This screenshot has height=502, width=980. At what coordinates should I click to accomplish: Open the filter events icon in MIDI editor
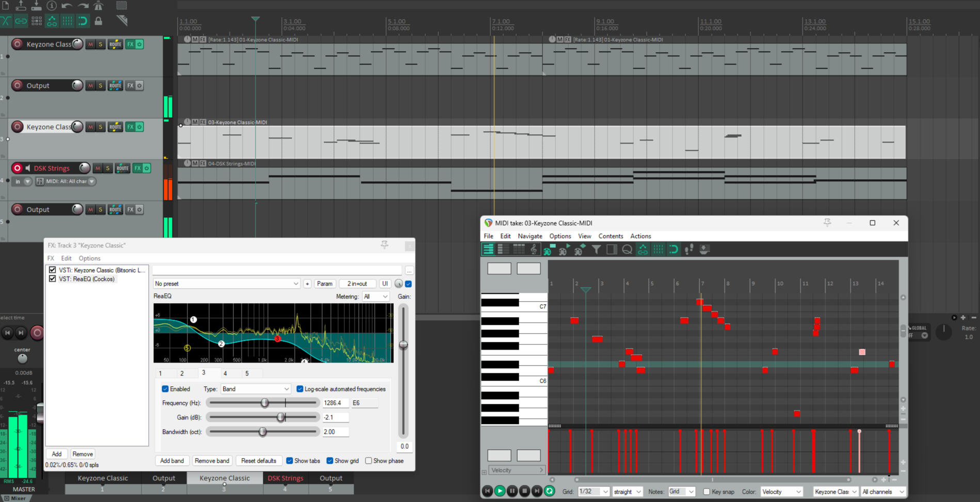pos(596,250)
